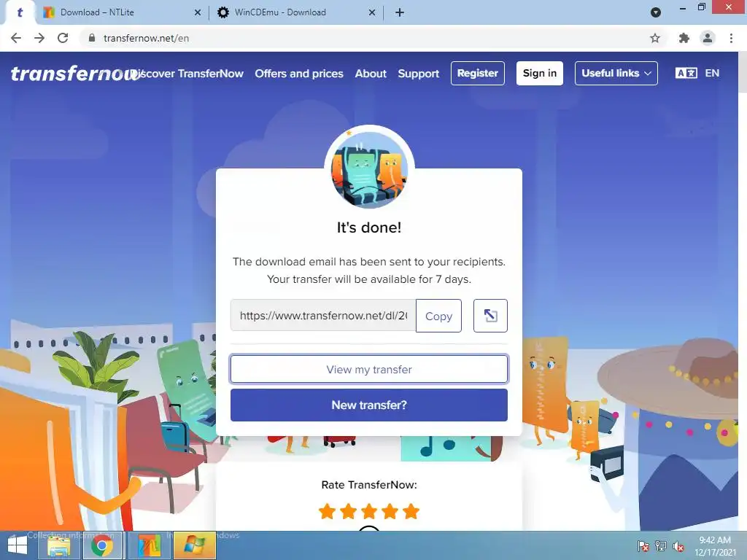Open the Windows Start button
Viewport: 747px width, 560px height.
point(18,545)
